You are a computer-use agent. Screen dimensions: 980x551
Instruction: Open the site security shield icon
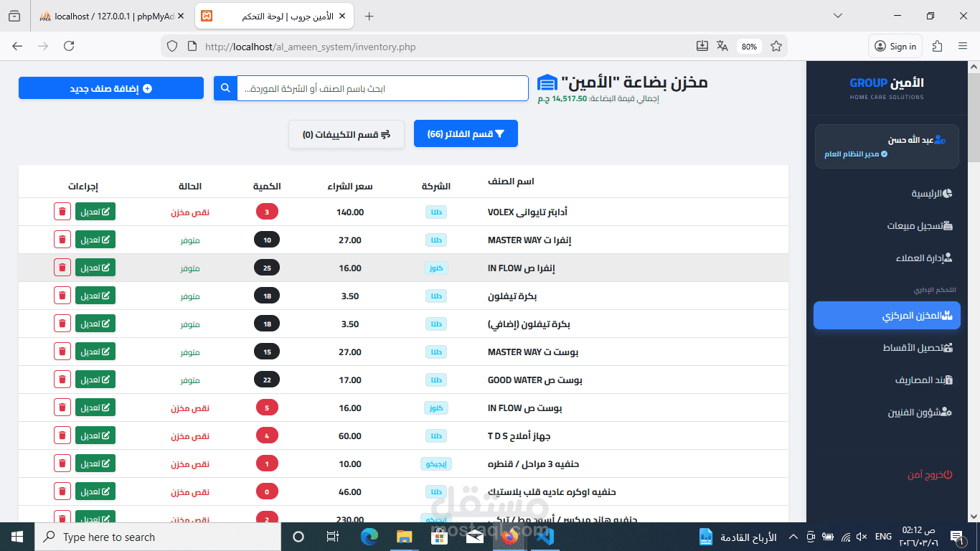(171, 46)
